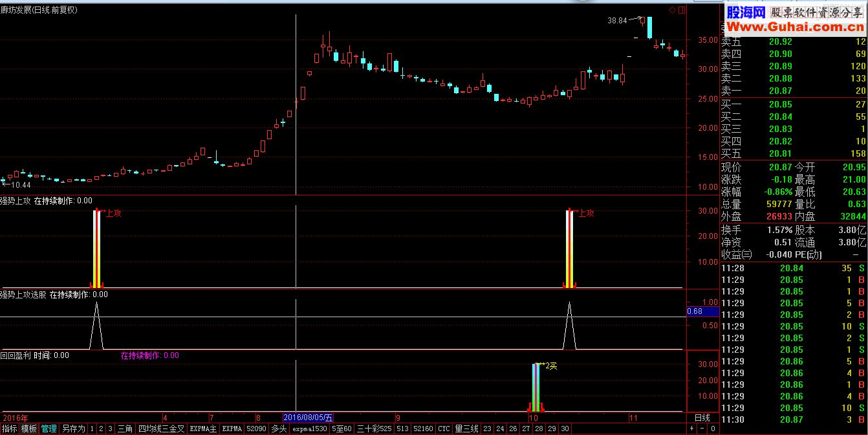Click the 2买 buy signal marker
The image size is (868, 435).
click(x=552, y=366)
